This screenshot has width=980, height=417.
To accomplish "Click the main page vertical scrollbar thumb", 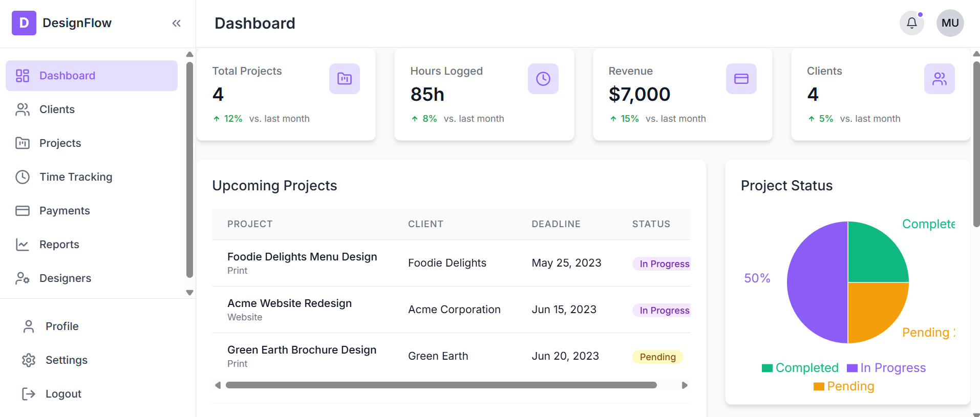I will click(x=976, y=144).
